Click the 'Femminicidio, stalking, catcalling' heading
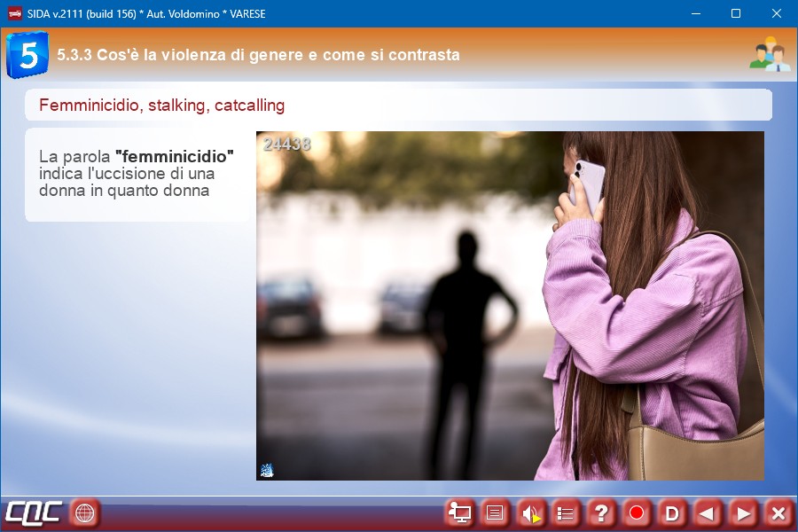The height and width of the screenshot is (532, 798). tap(162, 106)
